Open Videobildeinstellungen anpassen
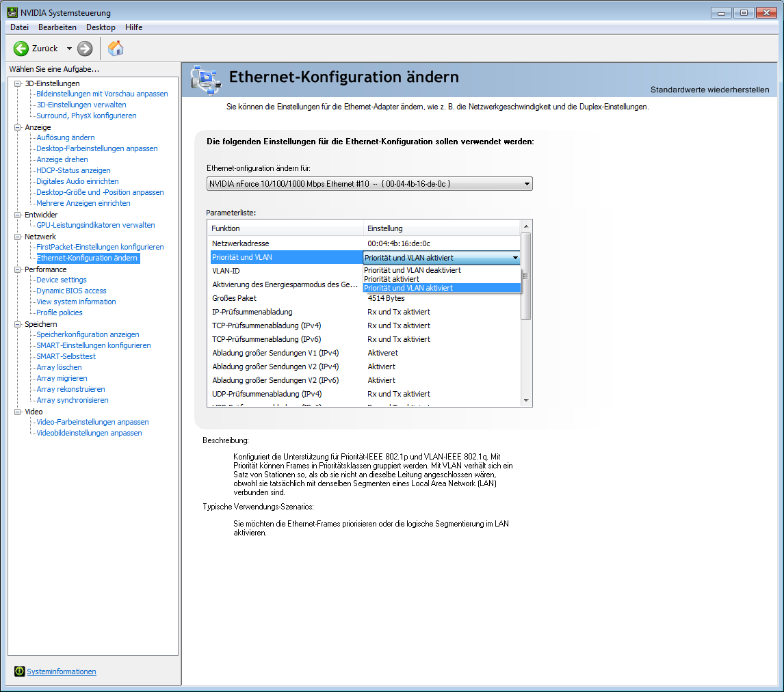This screenshot has width=784, height=692. click(89, 434)
